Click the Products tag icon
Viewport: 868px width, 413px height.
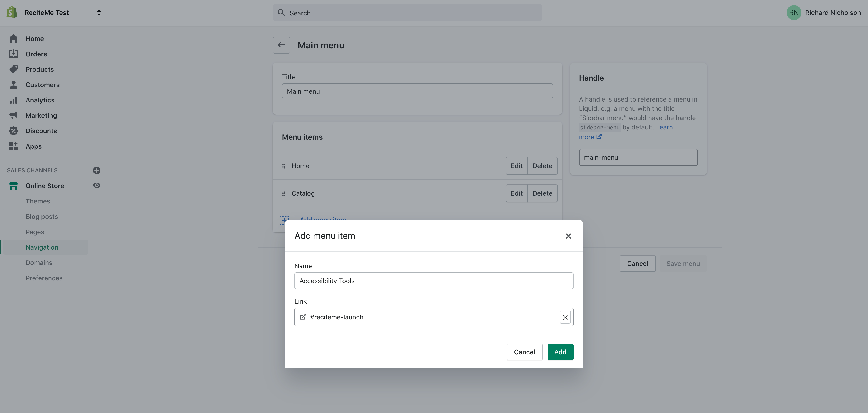13,69
